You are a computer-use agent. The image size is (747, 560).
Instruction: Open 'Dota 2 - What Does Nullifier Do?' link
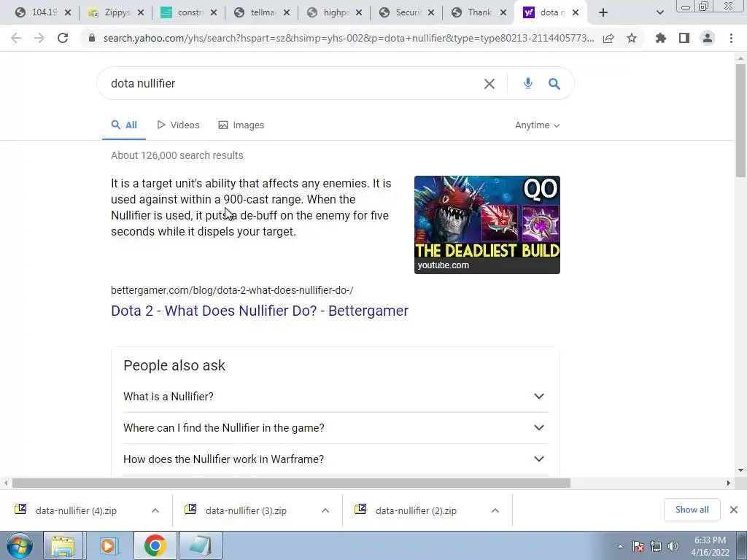pyautogui.click(x=260, y=311)
